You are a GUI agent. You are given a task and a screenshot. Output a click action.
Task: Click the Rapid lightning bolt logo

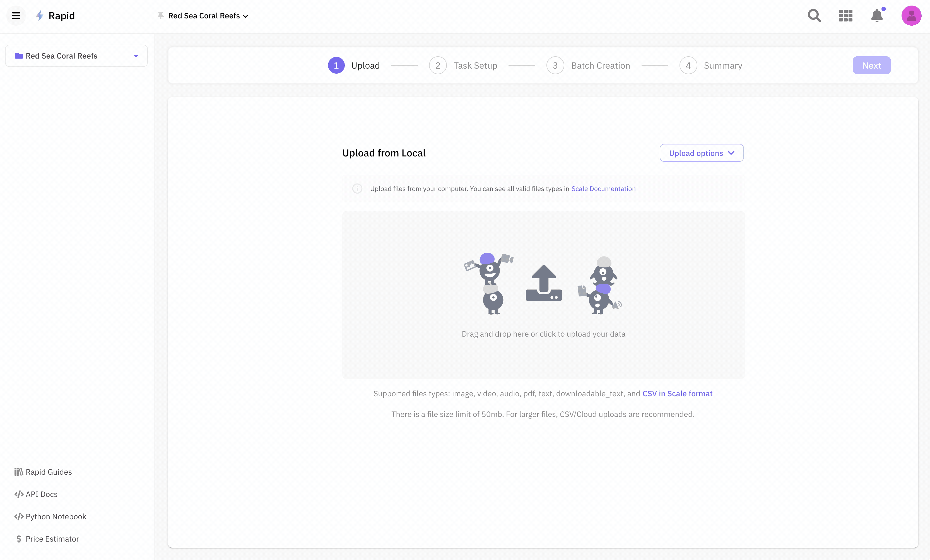tap(40, 15)
